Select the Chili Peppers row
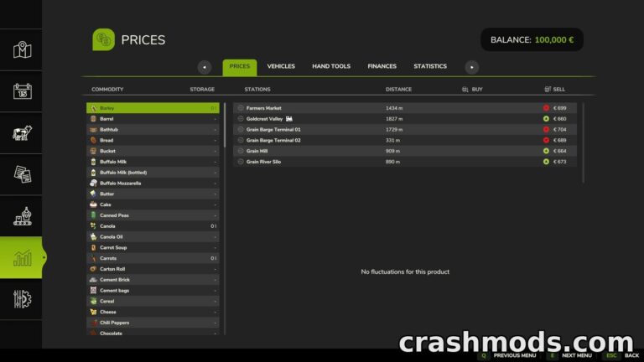This screenshot has width=644, height=362. pyautogui.click(x=153, y=323)
